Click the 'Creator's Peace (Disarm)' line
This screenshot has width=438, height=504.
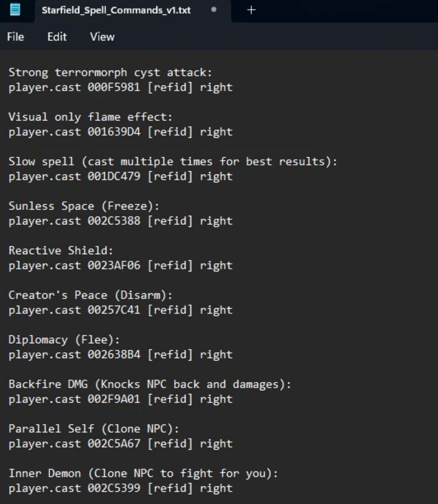click(x=90, y=295)
